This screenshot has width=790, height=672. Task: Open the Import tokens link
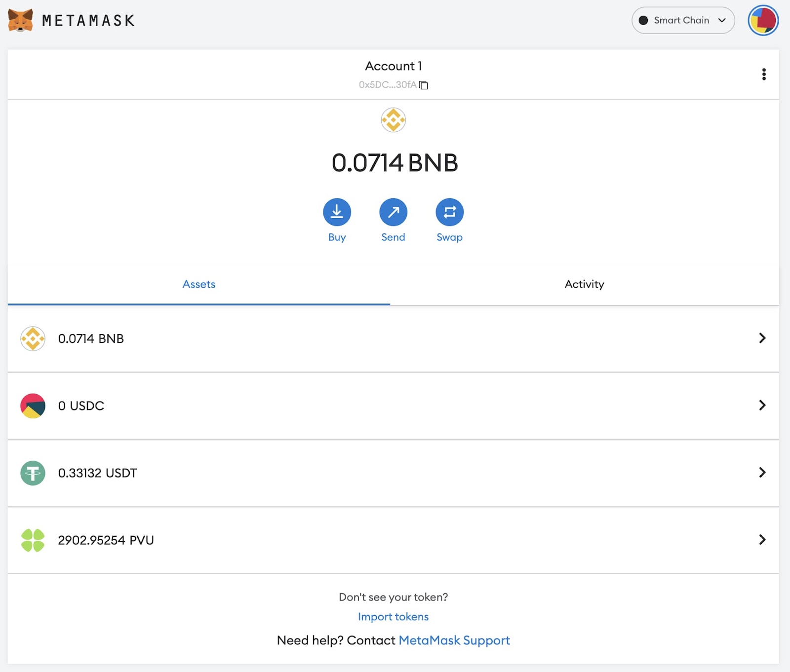(393, 617)
